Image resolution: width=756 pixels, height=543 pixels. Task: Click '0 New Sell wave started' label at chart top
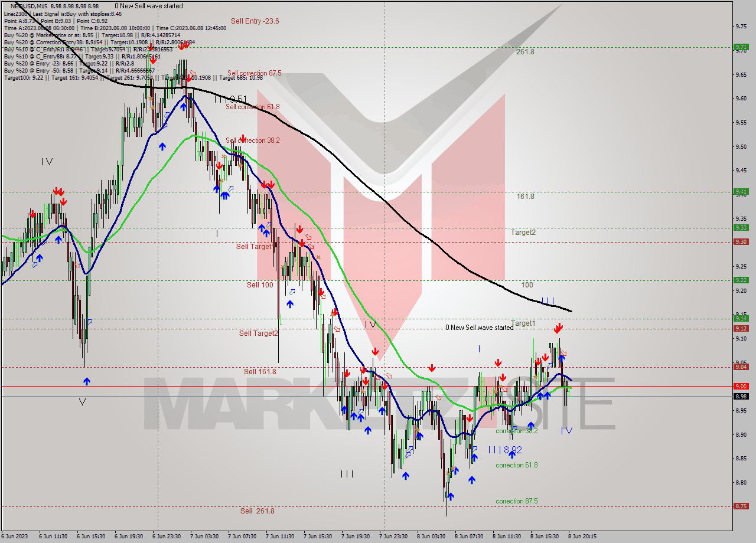tap(149, 6)
